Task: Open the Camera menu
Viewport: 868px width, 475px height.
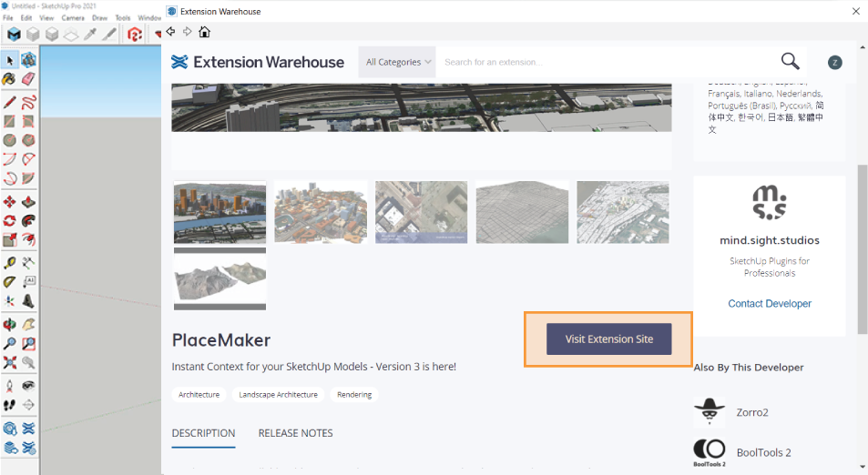Action: pos(73,17)
